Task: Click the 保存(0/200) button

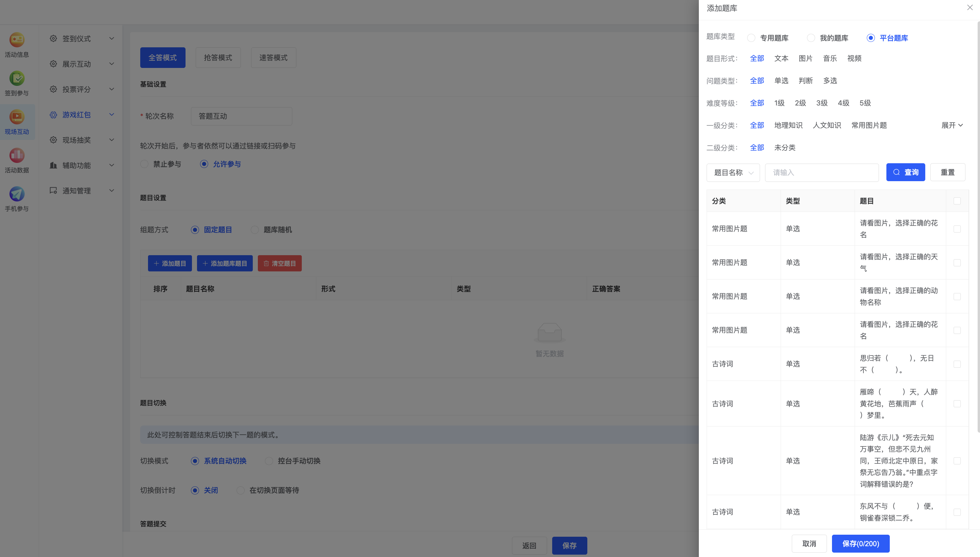Action: pyautogui.click(x=861, y=543)
